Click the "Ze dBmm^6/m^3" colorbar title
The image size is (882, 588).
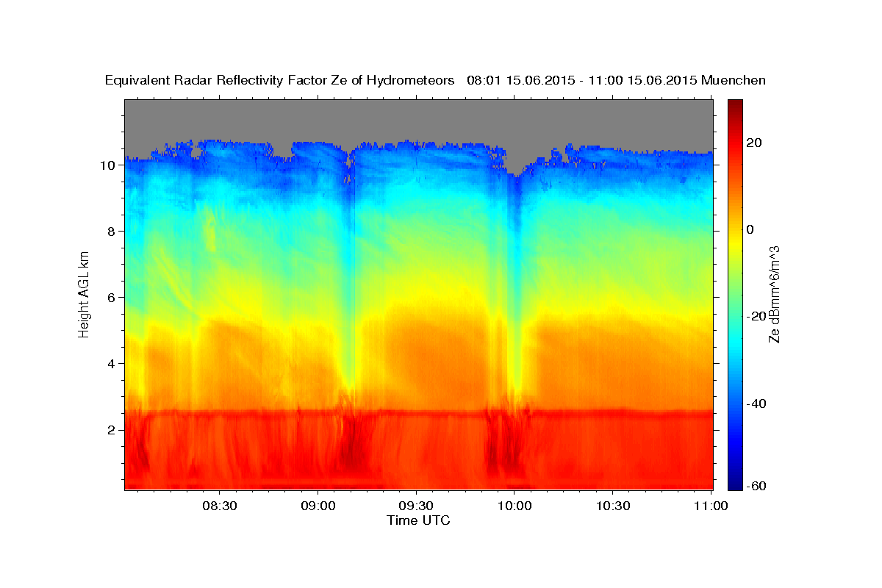tap(774, 294)
